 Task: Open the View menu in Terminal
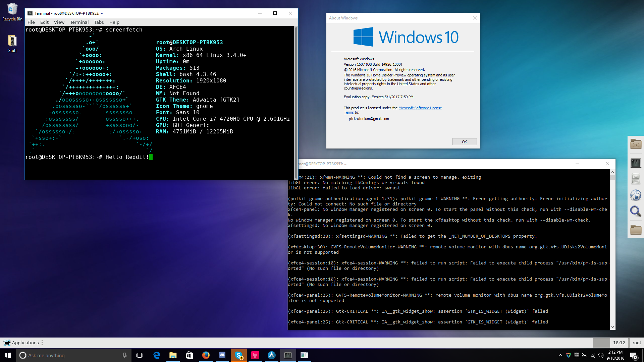pyautogui.click(x=59, y=22)
